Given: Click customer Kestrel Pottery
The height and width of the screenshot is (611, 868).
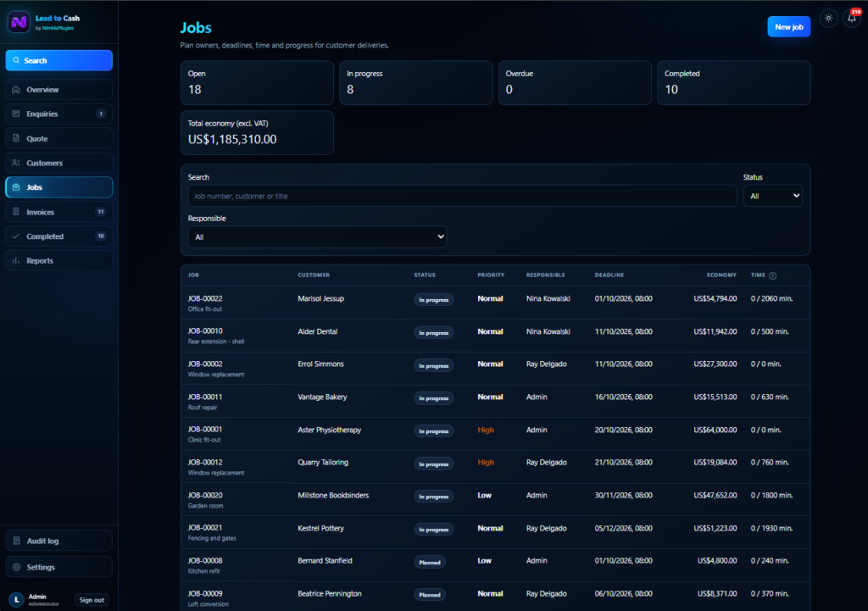Looking at the screenshot, I should click(320, 529).
